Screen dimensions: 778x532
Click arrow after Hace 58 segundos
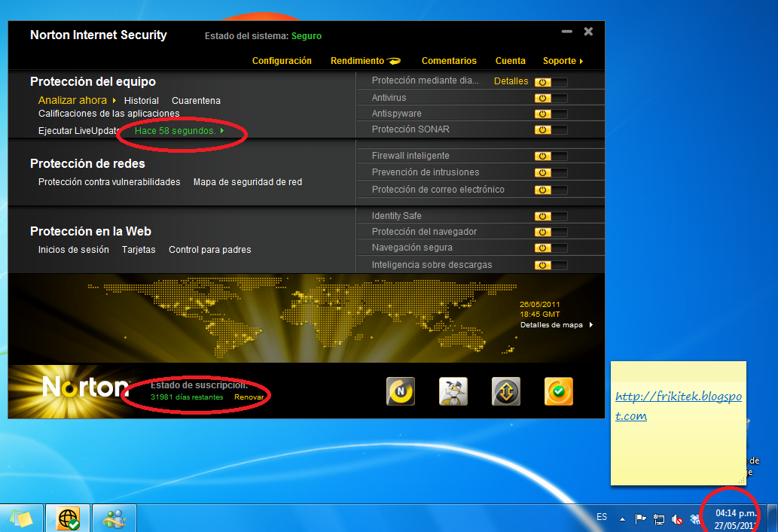tap(221, 131)
